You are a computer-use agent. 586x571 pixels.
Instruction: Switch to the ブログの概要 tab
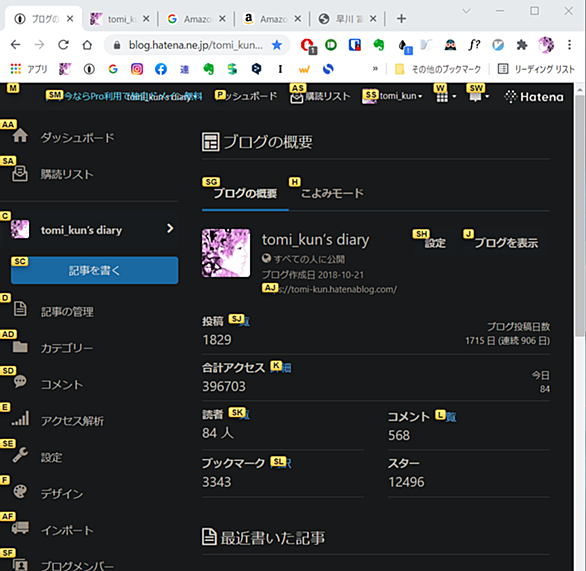point(245,193)
